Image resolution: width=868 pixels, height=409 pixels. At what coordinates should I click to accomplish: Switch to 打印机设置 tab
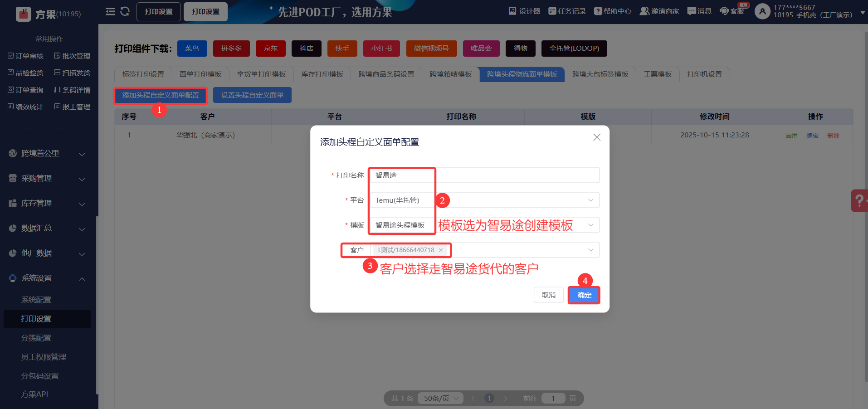(x=704, y=74)
